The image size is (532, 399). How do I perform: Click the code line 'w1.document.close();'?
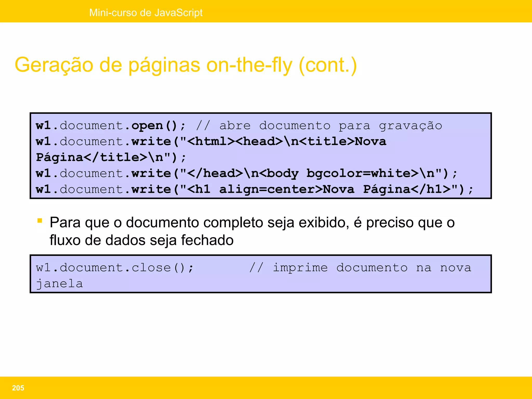115,268
